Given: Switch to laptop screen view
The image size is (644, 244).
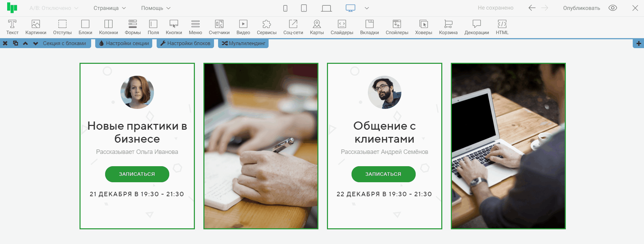Looking at the screenshot, I should [326, 8].
